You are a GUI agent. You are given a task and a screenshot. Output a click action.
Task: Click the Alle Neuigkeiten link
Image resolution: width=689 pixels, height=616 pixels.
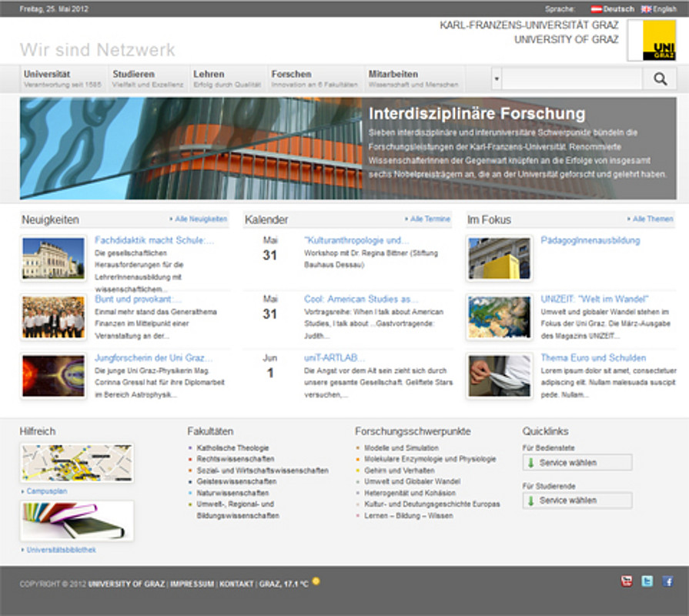199,219
